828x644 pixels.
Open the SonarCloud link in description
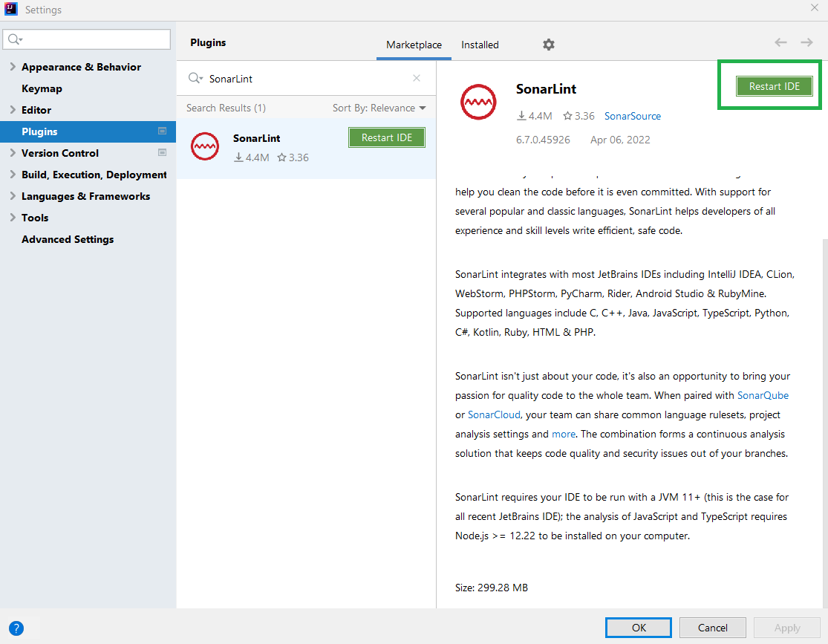495,414
